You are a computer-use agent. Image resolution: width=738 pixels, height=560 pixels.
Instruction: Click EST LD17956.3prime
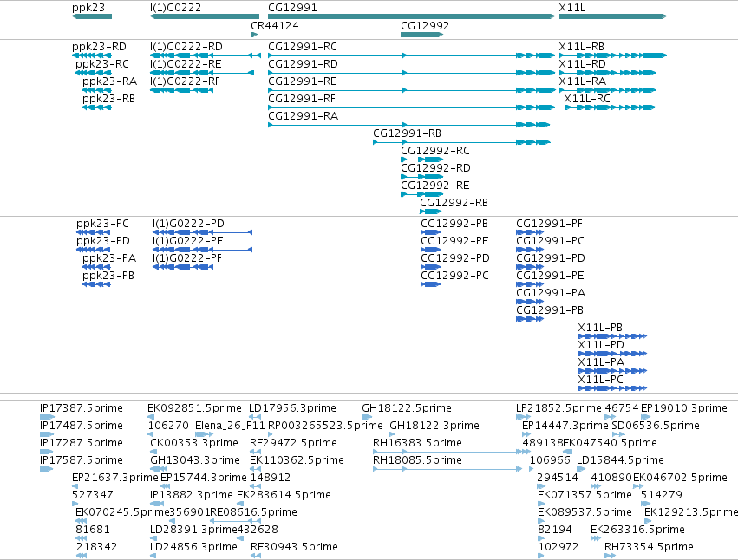255,417
